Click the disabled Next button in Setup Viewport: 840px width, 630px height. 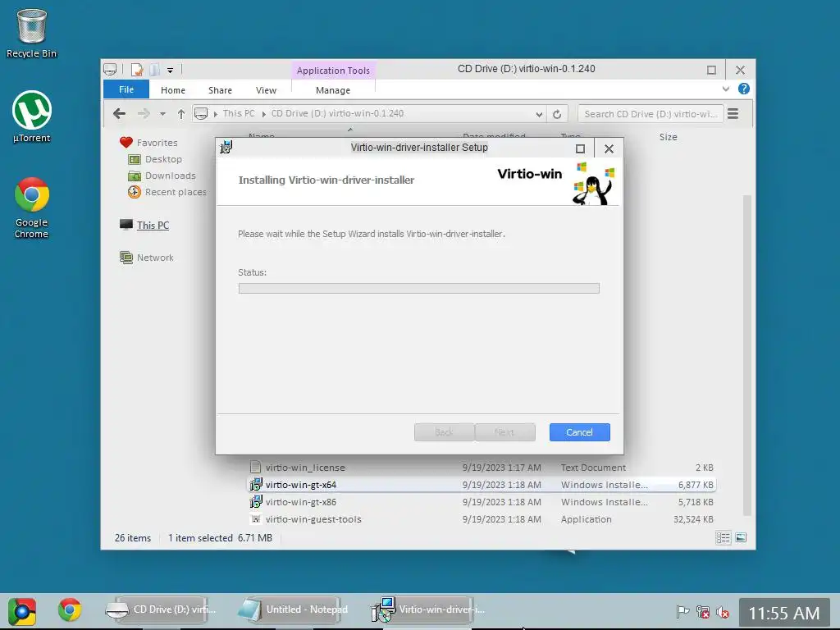504,432
